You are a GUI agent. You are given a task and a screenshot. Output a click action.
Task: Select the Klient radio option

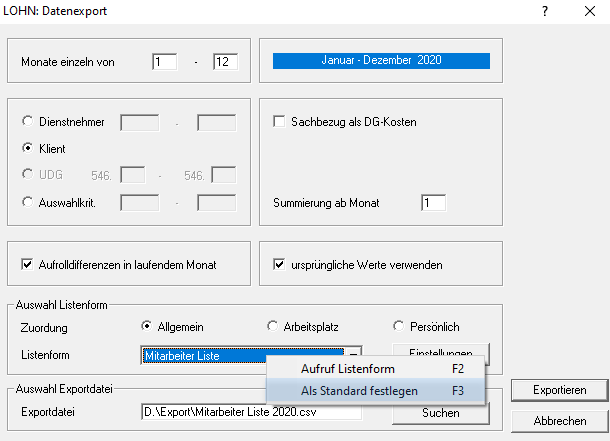[28, 147]
